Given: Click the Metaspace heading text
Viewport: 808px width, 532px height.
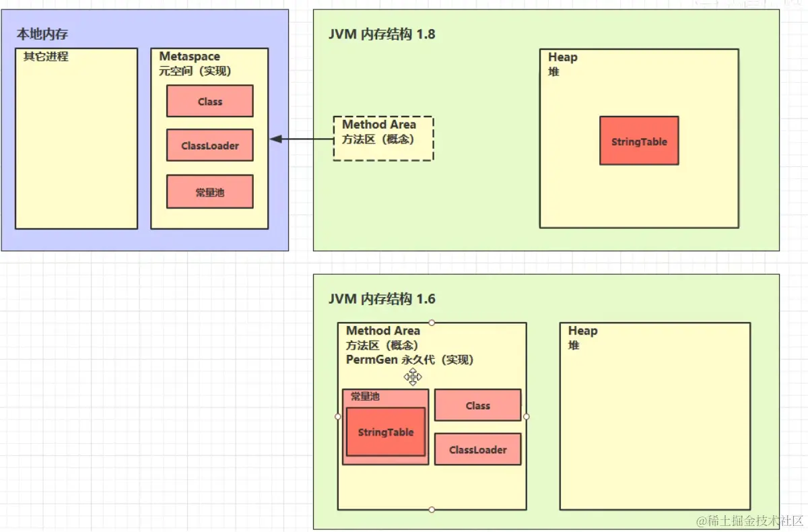Looking at the screenshot, I should point(189,57).
